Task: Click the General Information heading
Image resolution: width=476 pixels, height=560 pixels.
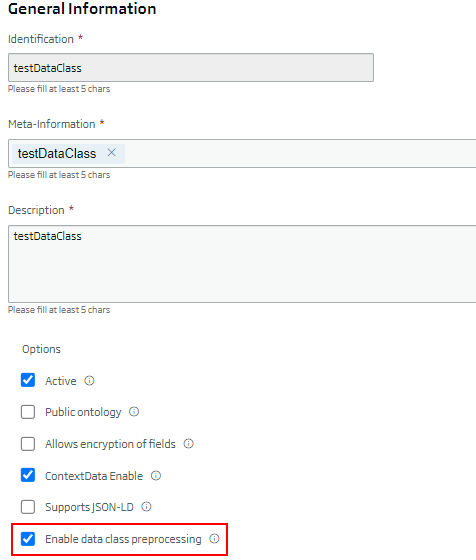Action: pos(82,9)
